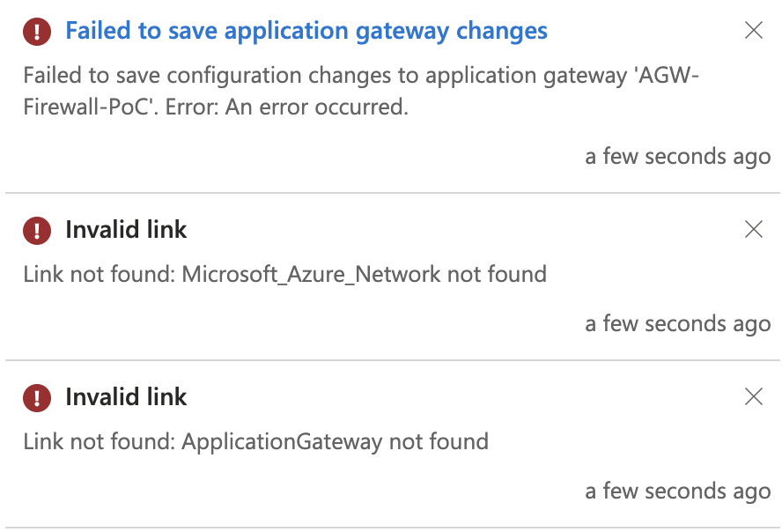
Task: Click the timestamp on the bottom notification
Action: tap(677, 491)
